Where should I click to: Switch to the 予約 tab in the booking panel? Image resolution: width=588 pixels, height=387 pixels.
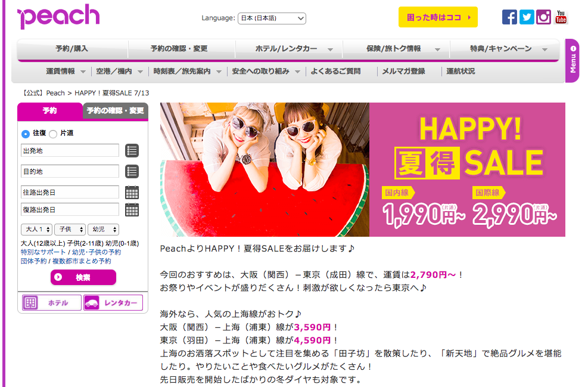[x=49, y=111]
